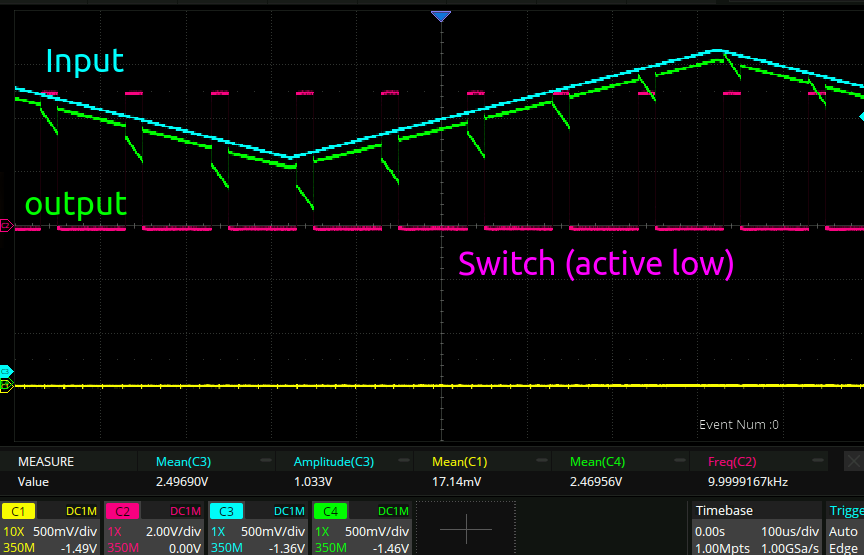Click the cyan trigger level arrow on right edge
Image resolution: width=864 pixels, height=555 pixels.
click(x=860, y=118)
